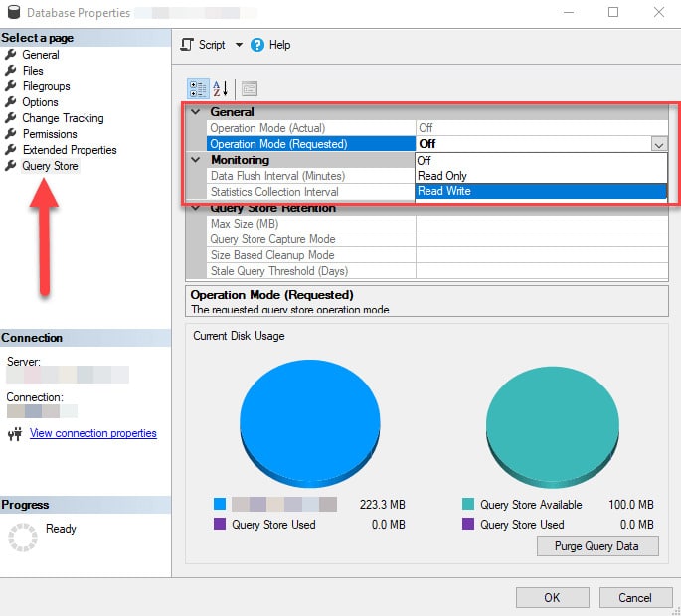The width and height of the screenshot is (681, 616).
Task: Open the Extended Properties page
Action: click(70, 150)
